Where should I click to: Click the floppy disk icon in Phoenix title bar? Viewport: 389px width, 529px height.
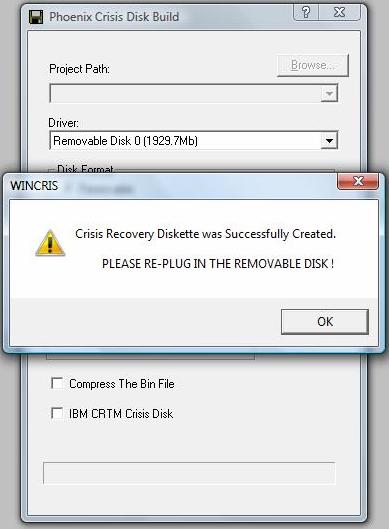(x=36, y=17)
